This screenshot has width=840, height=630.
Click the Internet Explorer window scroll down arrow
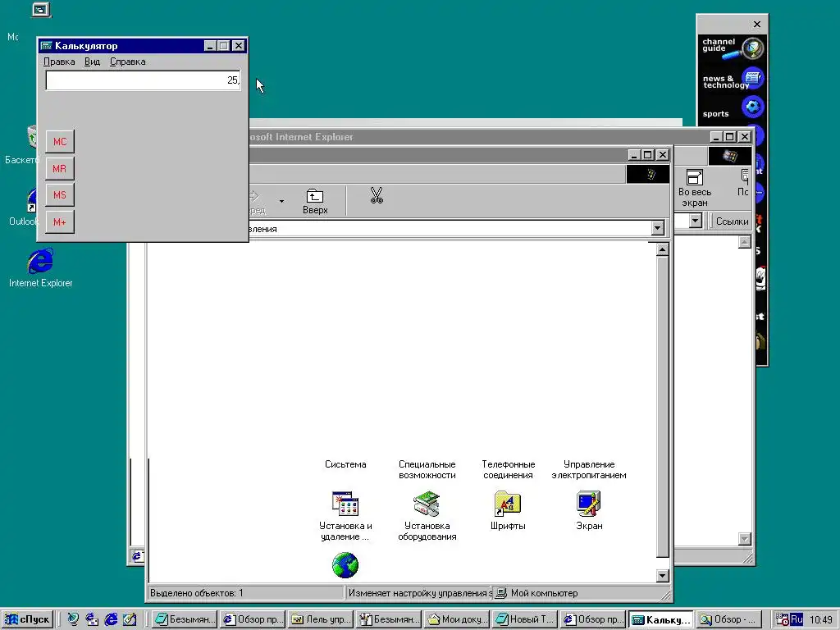745,539
